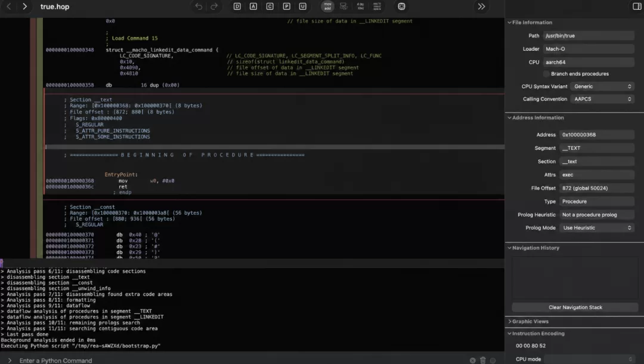This screenshot has width=644, height=364.
Task: Click the File Offset field value
Action: [x=597, y=188]
